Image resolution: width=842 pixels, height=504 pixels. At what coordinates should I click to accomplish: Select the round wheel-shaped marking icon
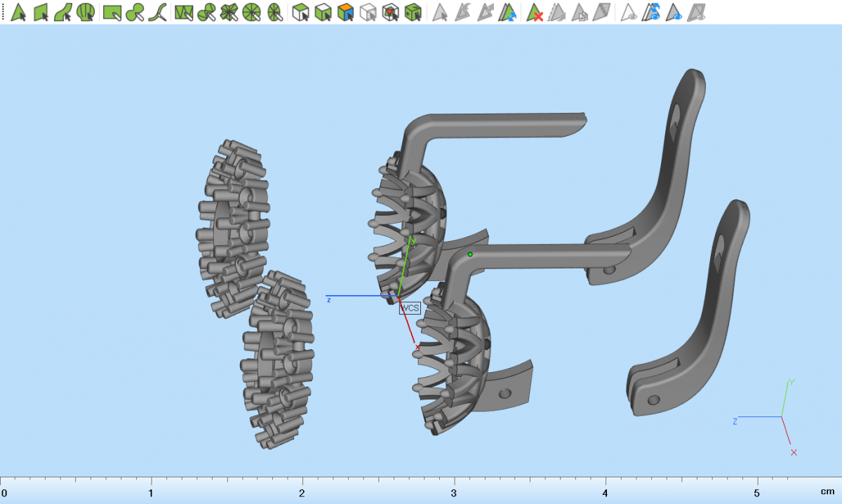pos(252,12)
